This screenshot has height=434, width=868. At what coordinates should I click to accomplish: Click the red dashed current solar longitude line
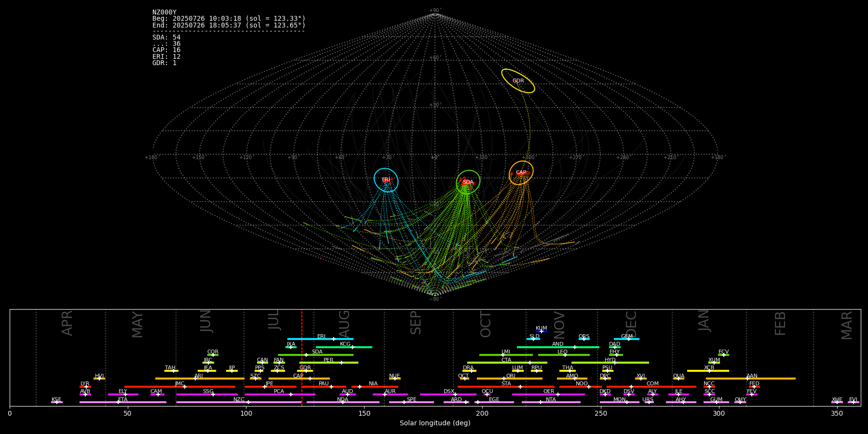[x=302, y=357]
